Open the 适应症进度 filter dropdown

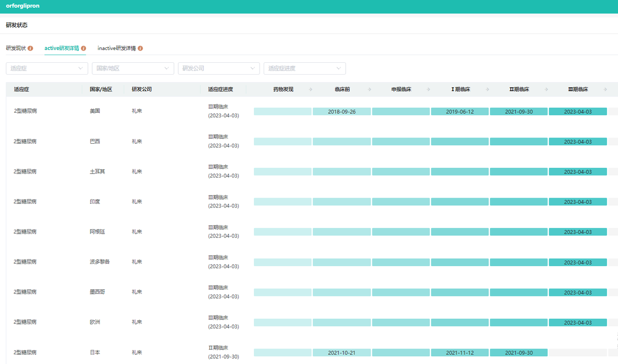(x=304, y=68)
